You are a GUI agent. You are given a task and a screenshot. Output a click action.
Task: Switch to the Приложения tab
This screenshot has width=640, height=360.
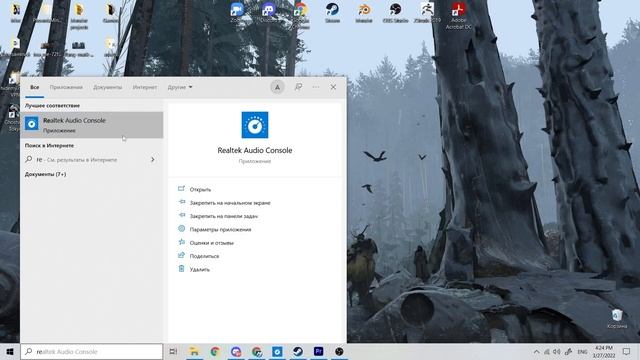coord(66,87)
